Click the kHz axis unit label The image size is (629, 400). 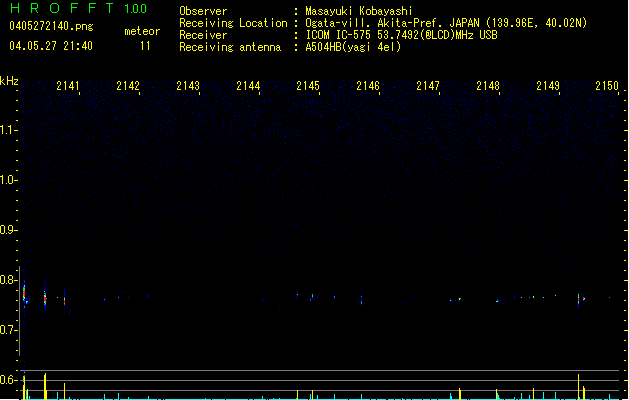pos(9,81)
